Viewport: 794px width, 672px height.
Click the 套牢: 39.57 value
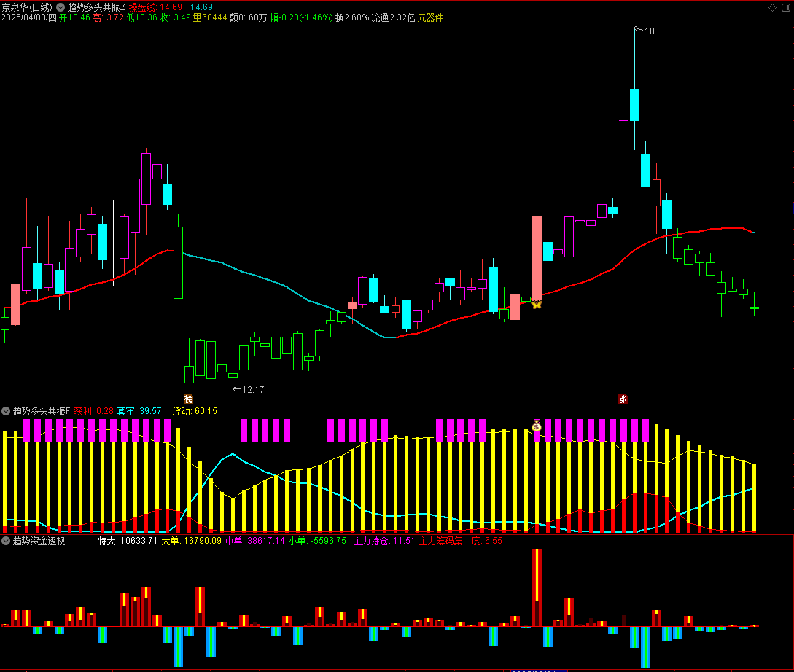click(139, 411)
